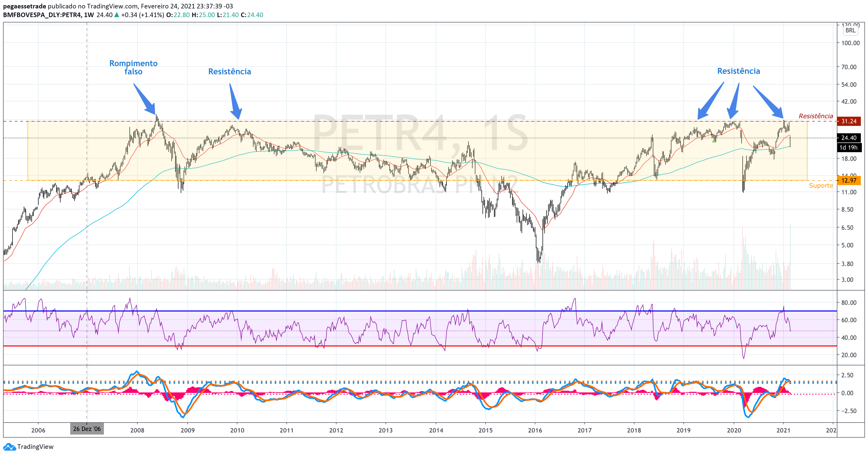Click the 24.40 current price label
The image size is (868, 456).
(849, 138)
